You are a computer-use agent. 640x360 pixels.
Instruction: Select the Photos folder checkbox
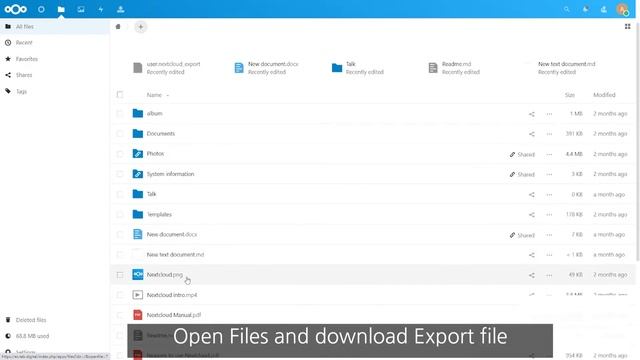tap(120, 154)
